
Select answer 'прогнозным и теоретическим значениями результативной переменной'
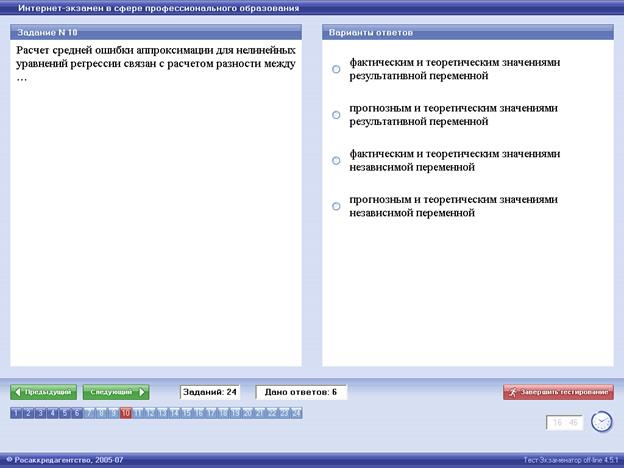pos(336,115)
